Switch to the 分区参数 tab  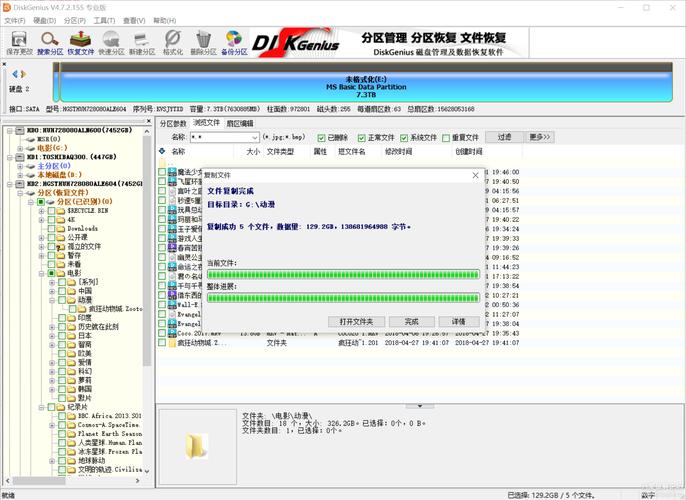[173, 124]
